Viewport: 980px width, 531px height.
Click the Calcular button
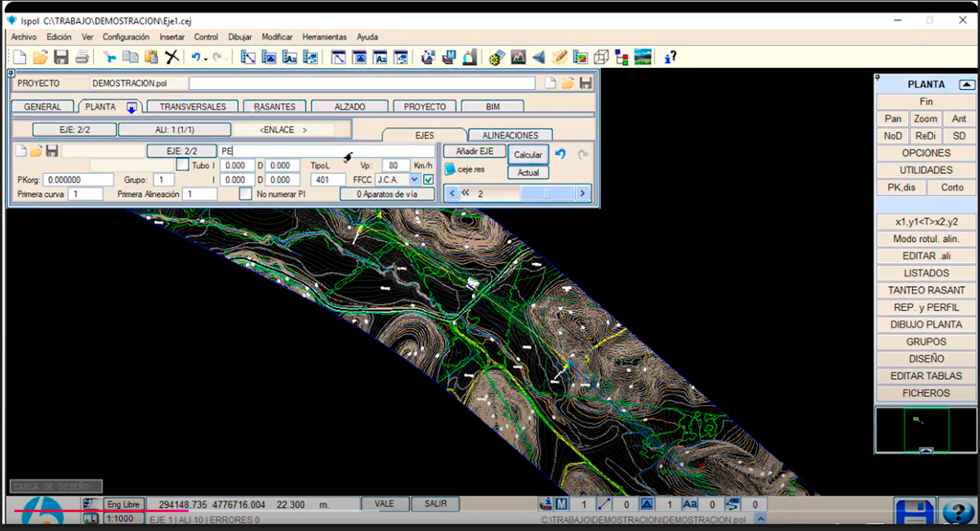point(528,154)
